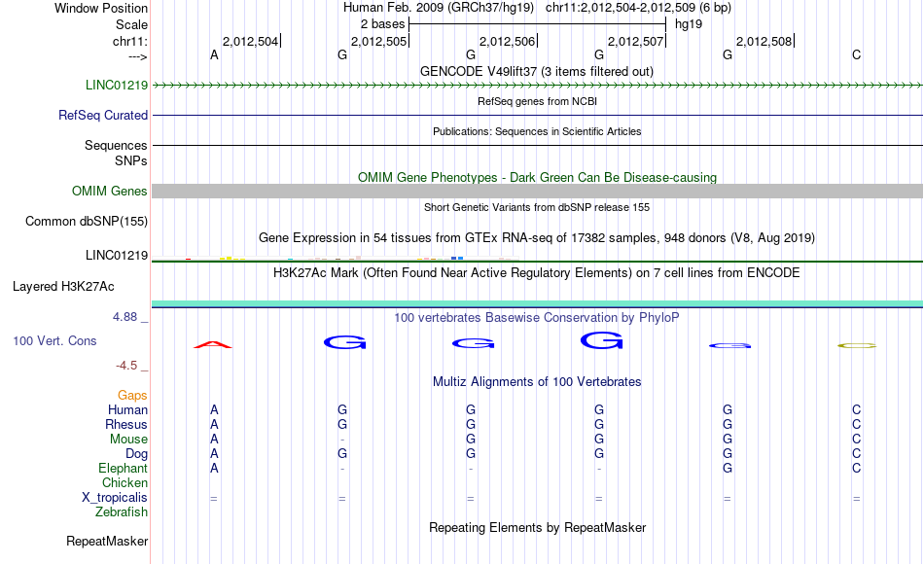
Task: Click the 2,012,507 ruler position
Action: coord(636,41)
